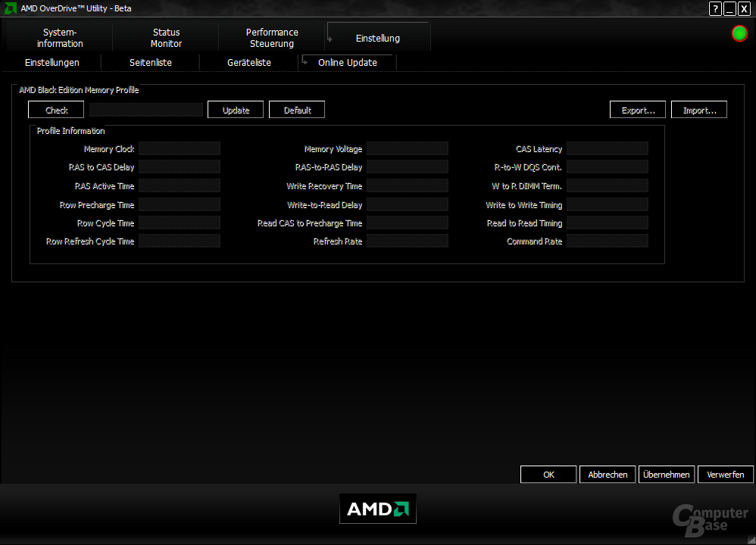The width and height of the screenshot is (756, 545).
Task: Click the Check button
Action: coord(56,110)
